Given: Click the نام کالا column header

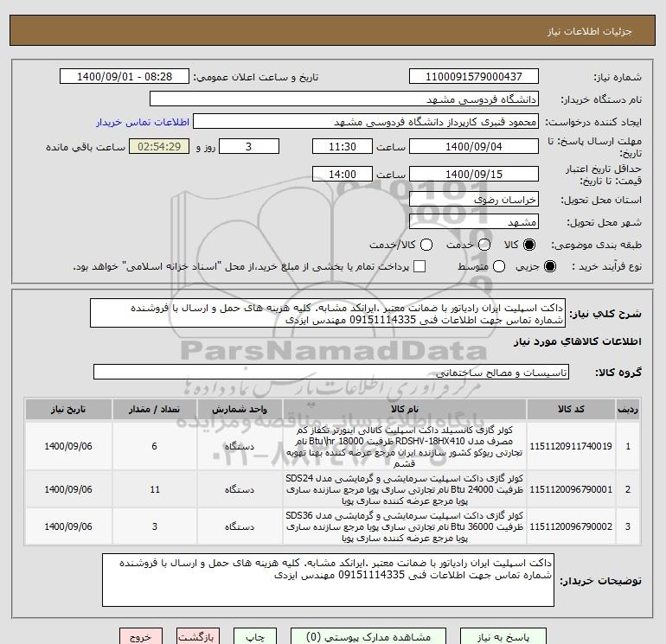Looking at the screenshot, I should coord(405,409).
